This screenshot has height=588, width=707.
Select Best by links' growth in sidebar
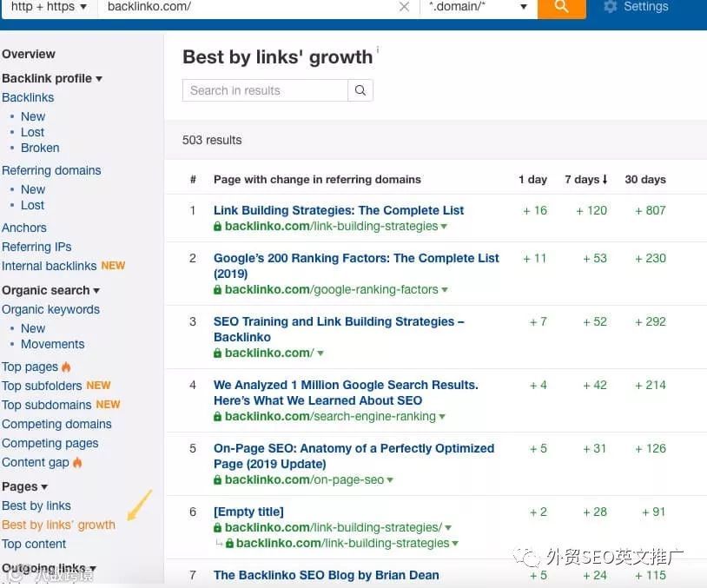[58, 525]
